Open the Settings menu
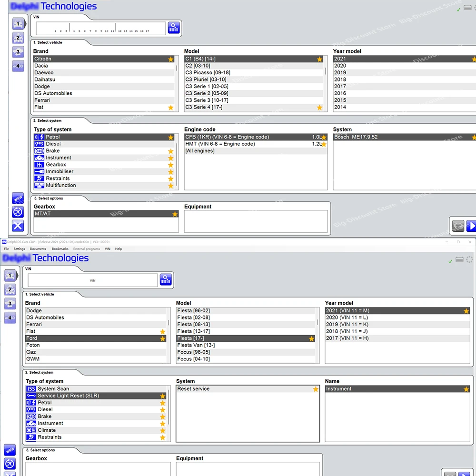This screenshot has height=476, width=476. point(20,249)
